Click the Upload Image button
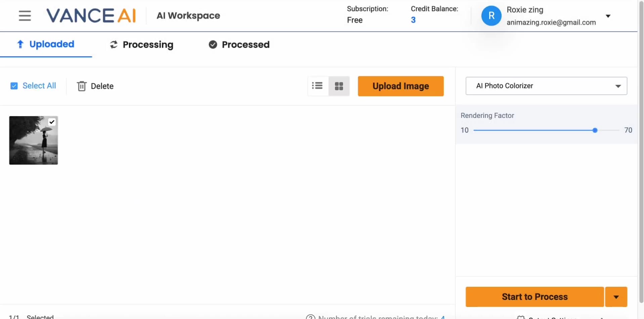The image size is (644, 319). tap(400, 86)
